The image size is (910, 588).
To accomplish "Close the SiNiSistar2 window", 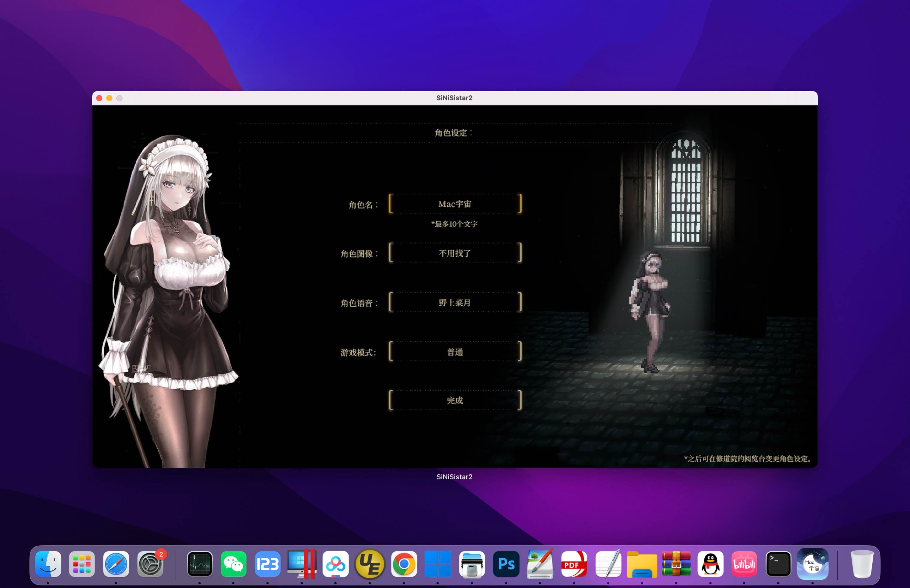I will (x=99, y=98).
